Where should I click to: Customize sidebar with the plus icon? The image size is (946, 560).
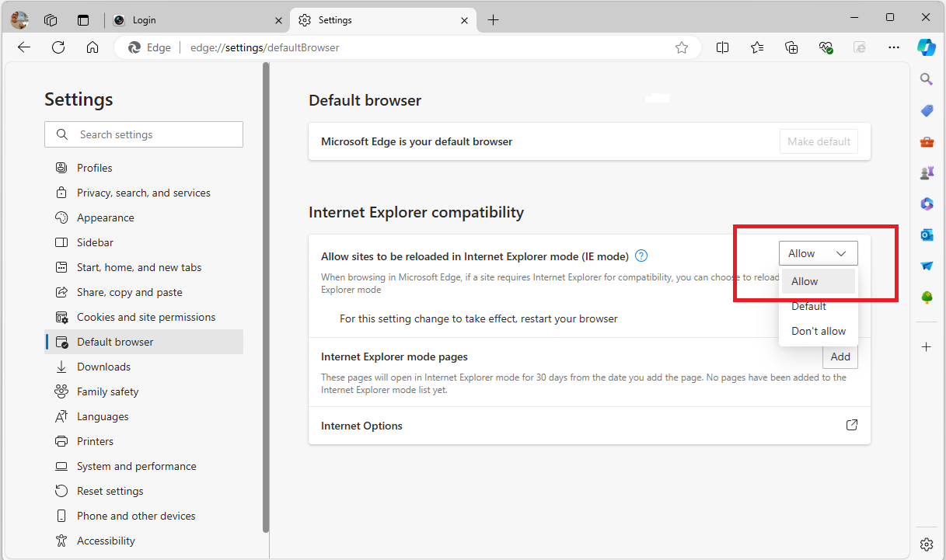(927, 346)
